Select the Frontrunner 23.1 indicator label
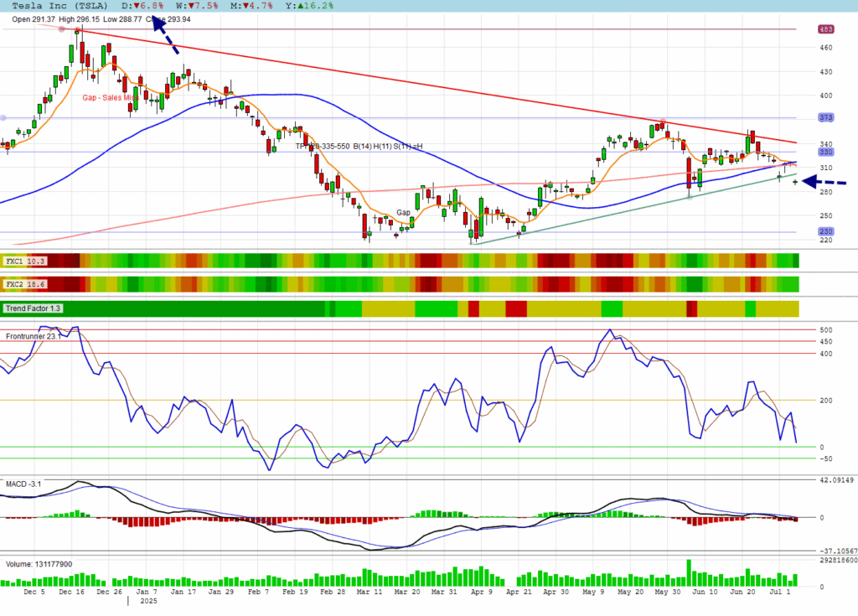858x616 pixels. (x=34, y=336)
